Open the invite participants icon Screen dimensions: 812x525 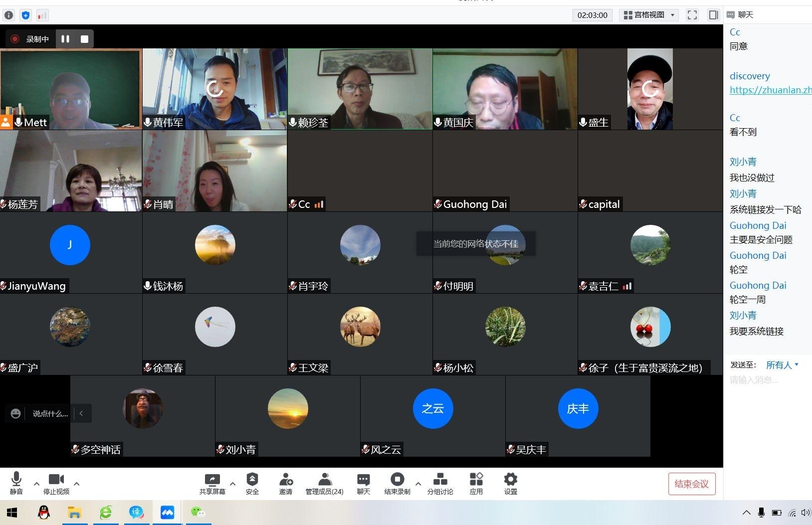(286, 480)
